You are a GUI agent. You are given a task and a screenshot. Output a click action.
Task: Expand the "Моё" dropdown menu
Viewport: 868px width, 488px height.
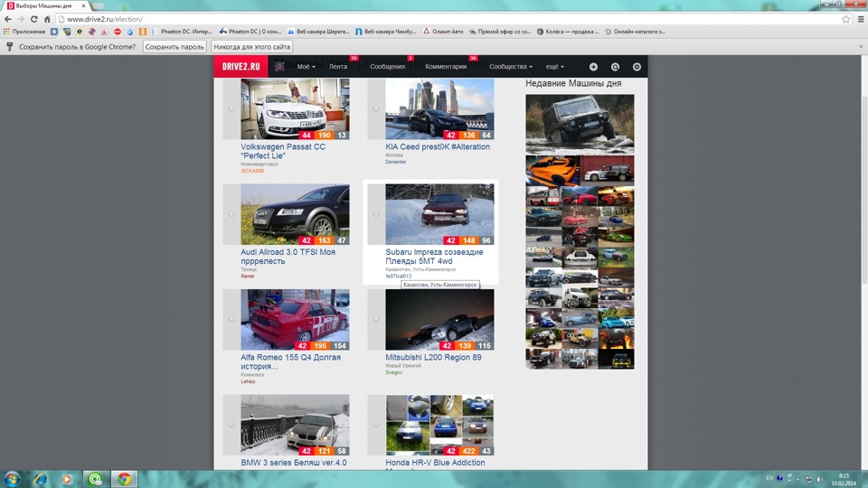[307, 67]
